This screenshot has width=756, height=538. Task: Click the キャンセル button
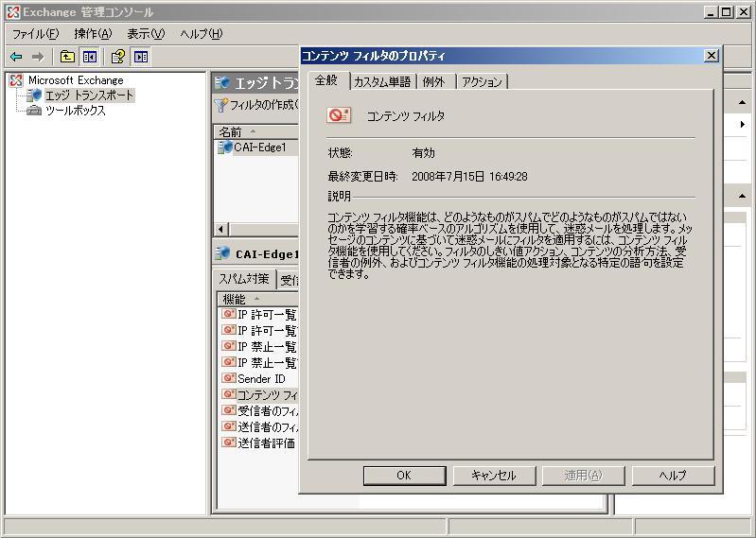pyautogui.click(x=494, y=476)
